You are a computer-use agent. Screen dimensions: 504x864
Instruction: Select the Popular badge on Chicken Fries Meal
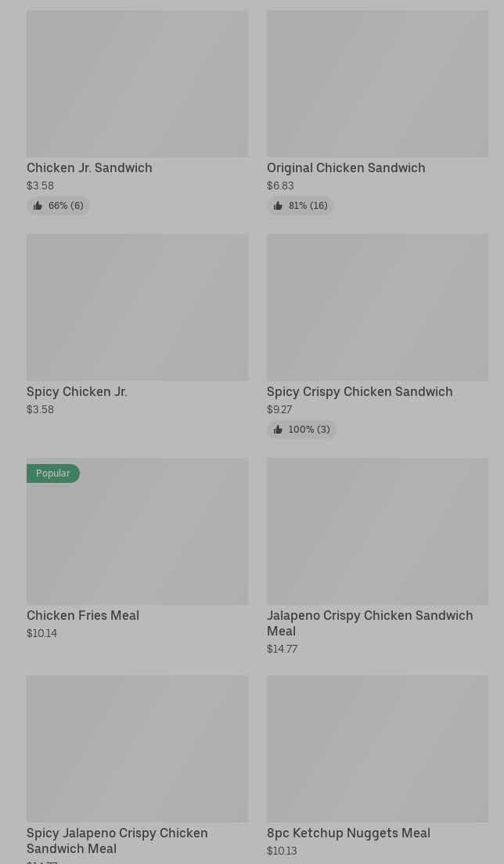(x=53, y=473)
